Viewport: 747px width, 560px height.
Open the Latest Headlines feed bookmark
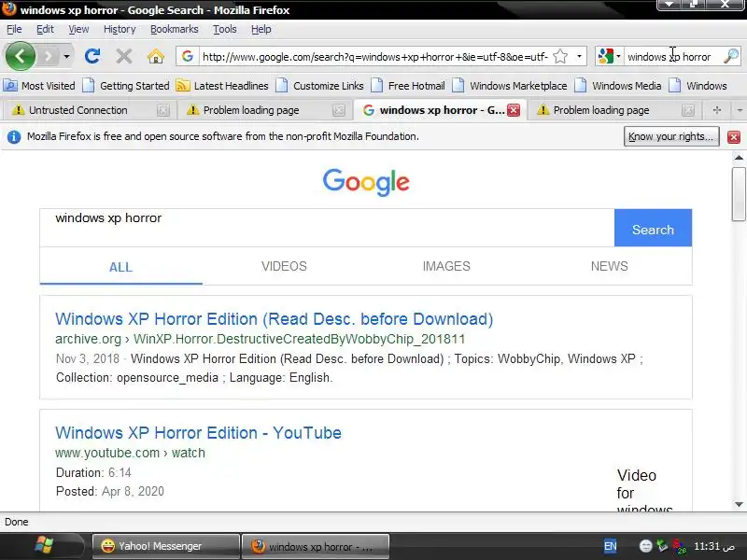[x=222, y=86]
